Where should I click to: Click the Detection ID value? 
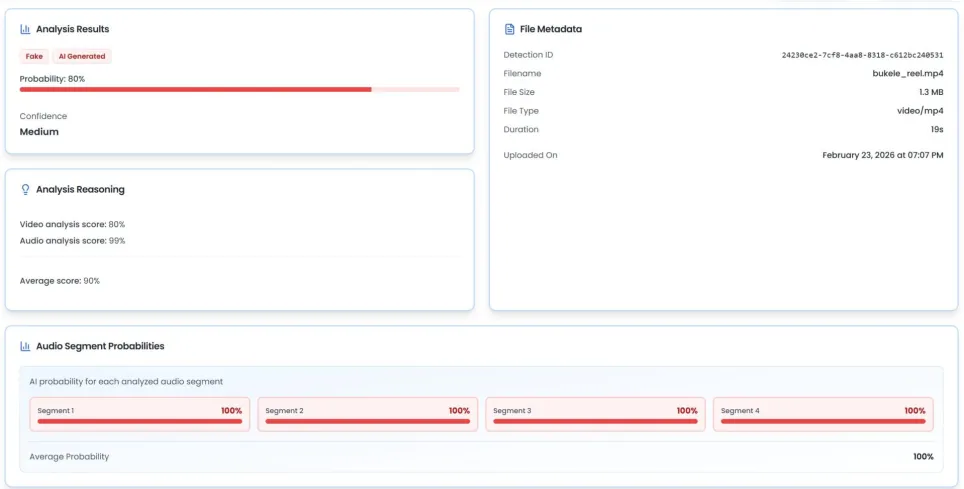tap(862, 55)
